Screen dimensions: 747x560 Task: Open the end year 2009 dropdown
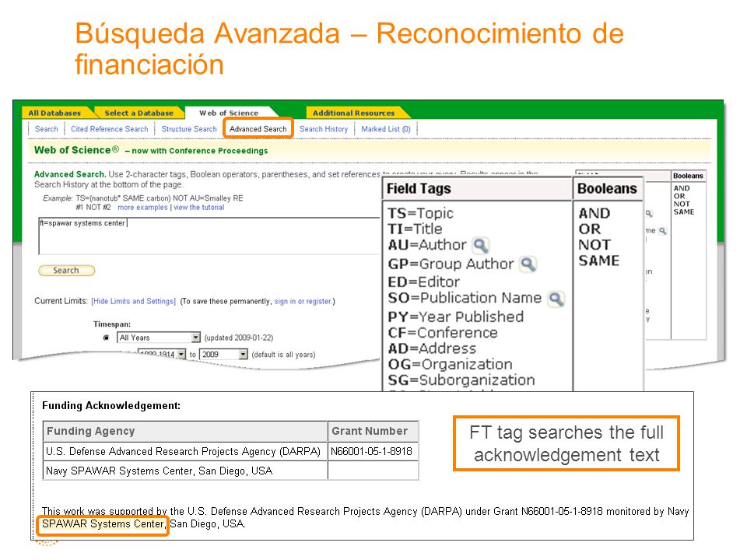point(244,355)
